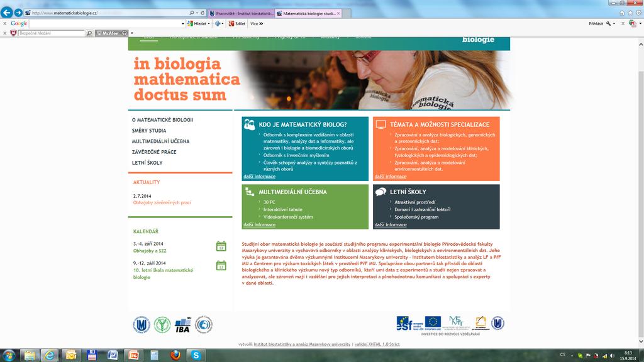Open LETNÍ ŠKOLY sidebar menu item
The width and height of the screenshot is (644, 362).
click(147, 163)
